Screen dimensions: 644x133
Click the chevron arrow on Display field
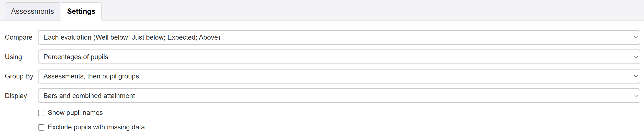coord(636,96)
